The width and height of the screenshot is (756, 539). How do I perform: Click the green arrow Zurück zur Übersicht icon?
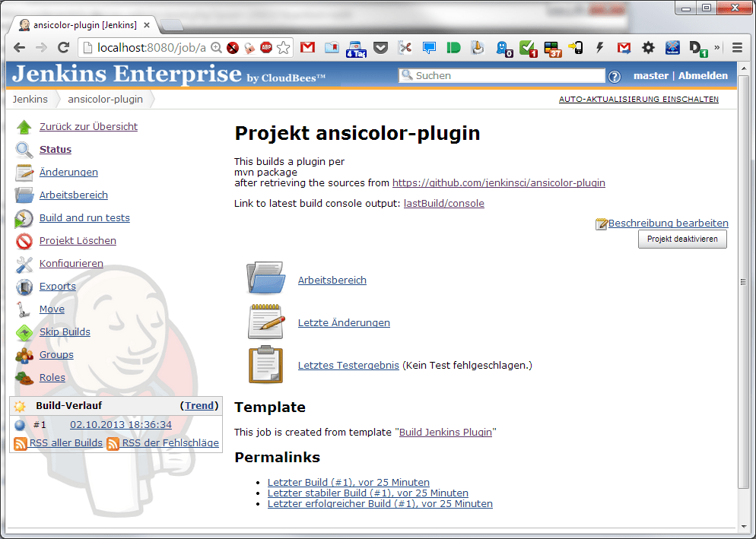(24, 127)
